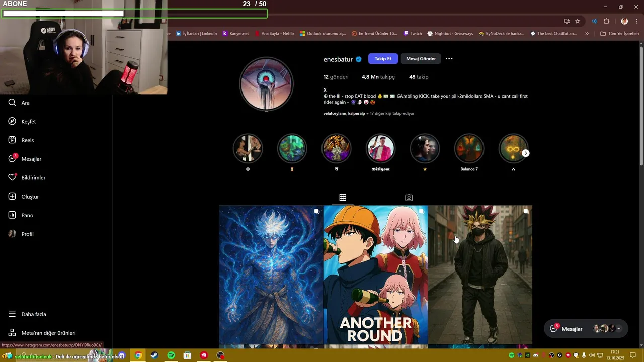Viewport: 644px width, 362px height.
Task: Click Mesaj Gönder button
Action: tap(421, 59)
